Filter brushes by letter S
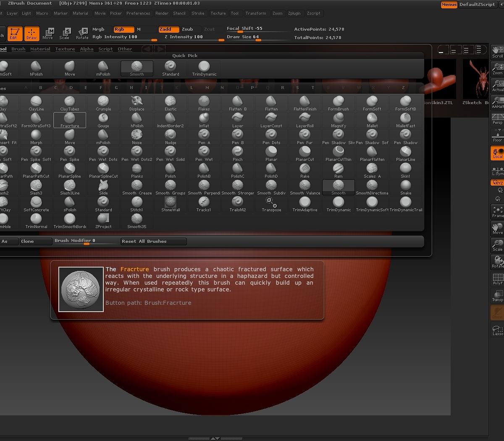Viewport: 504px width, 441px height. click(x=297, y=88)
